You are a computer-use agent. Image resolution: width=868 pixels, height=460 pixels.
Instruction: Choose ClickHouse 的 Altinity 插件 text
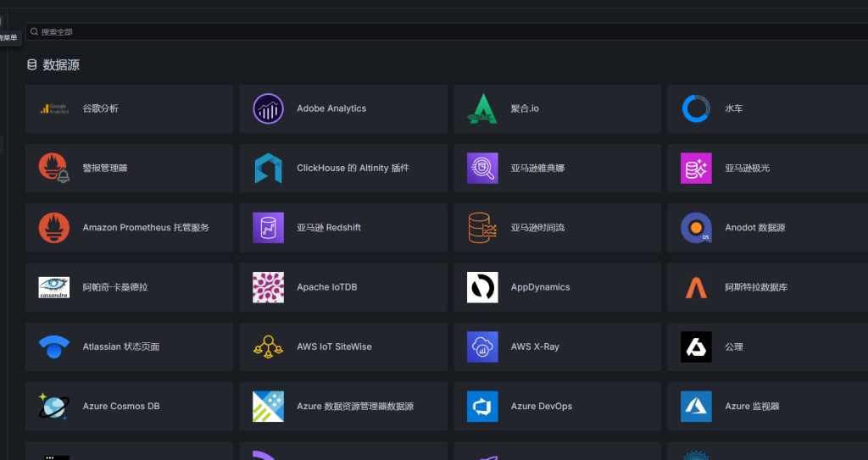tap(353, 169)
